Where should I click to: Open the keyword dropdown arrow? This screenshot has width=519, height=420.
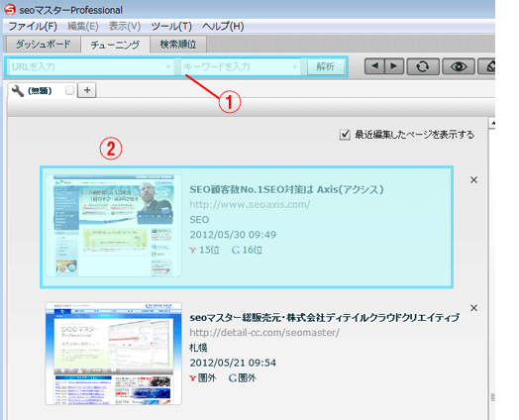click(x=294, y=66)
